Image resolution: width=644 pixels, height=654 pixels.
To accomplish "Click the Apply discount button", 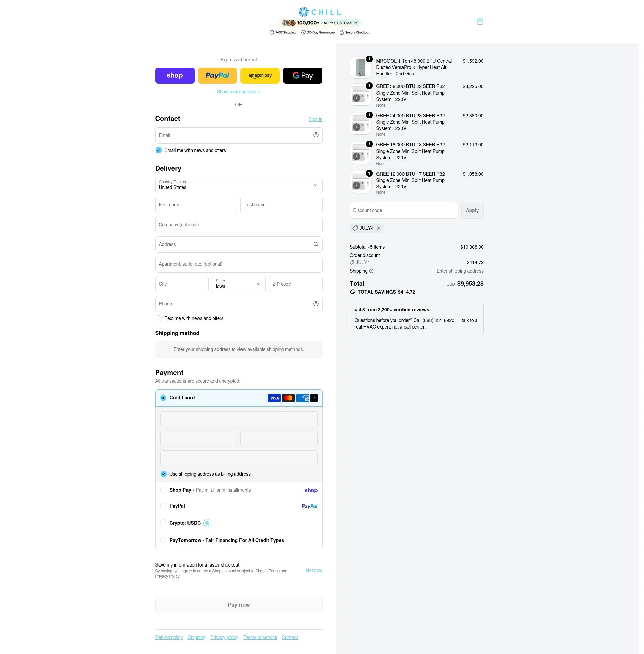I will [x=472, y=210].
